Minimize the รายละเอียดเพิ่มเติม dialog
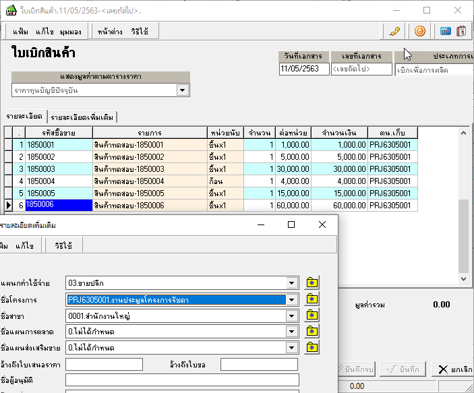The height and width of the screenshot is (393, 474). (x=261, y=225)
